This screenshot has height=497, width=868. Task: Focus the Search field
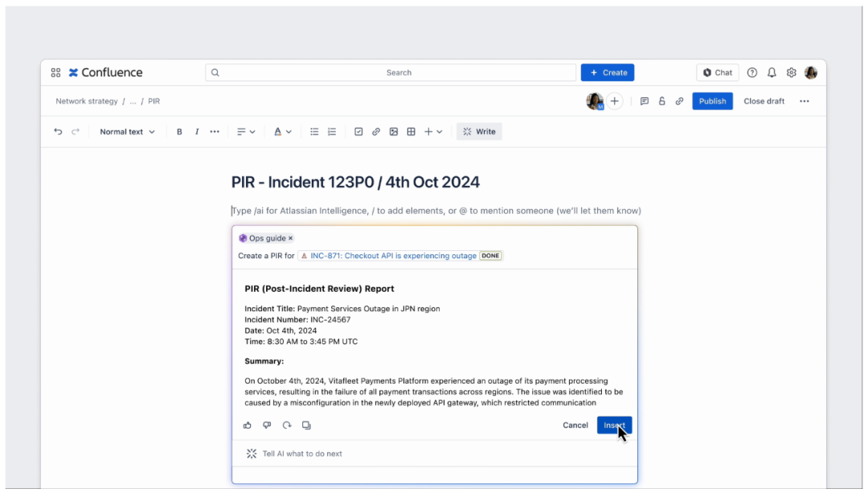(391, 72)
